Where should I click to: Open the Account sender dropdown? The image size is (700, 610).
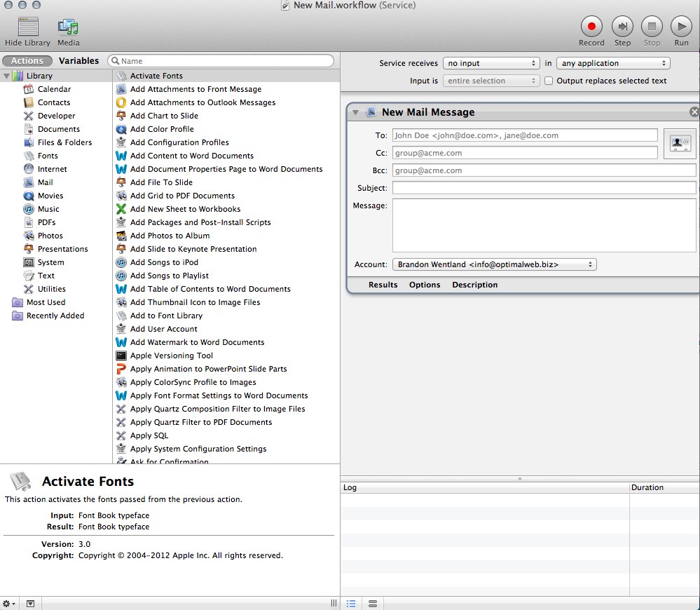(495, 264)
